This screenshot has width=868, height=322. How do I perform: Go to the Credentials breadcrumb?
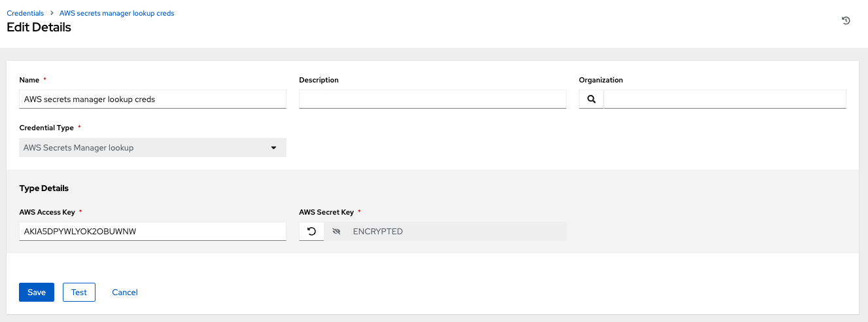click(x=26, y=13)
